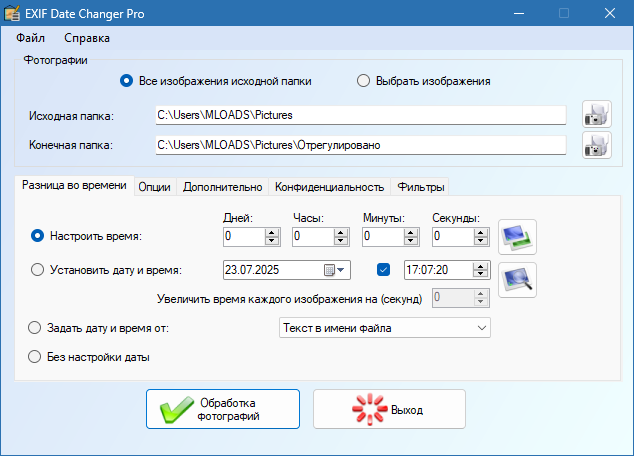Viewport: 634px width, 456px height.
Task: Click the Часы number field
Action: coord(314,236)
